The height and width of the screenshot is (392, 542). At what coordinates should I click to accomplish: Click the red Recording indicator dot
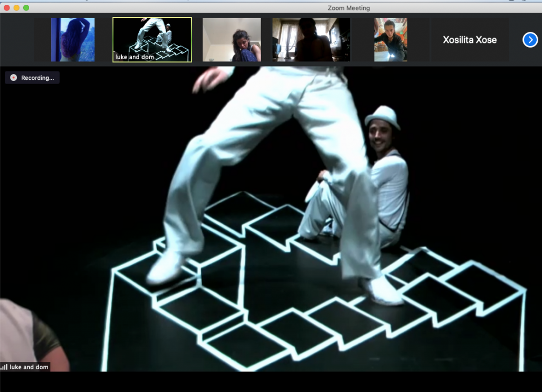coord(13,78)
